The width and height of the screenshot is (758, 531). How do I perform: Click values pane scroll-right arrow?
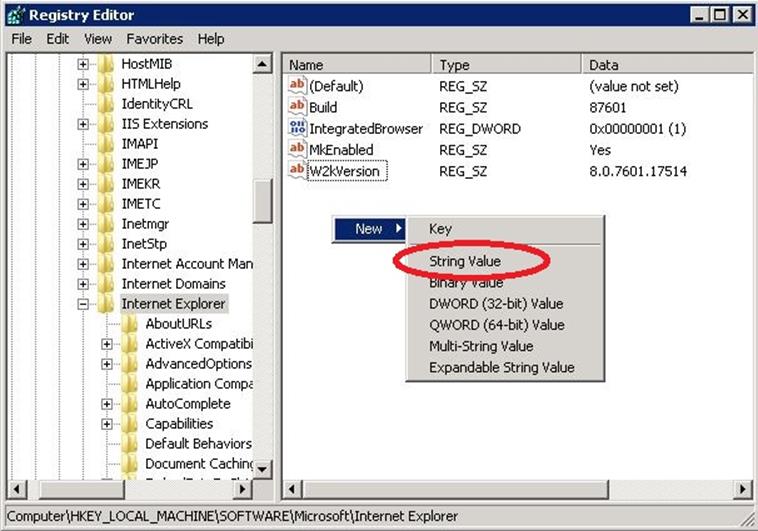click(743, 489)
